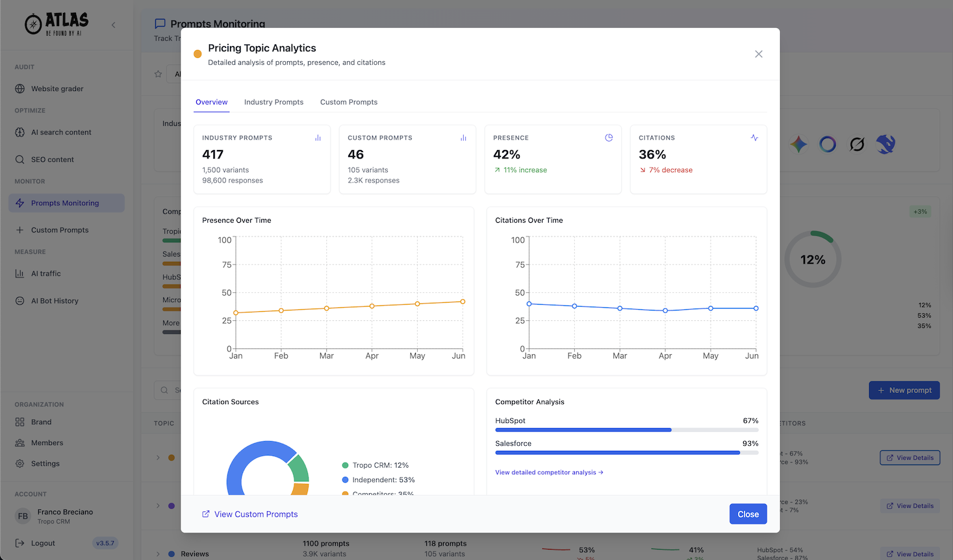Select Prompts Monitoring lightning icon
The height and width of the screenshot is (560, 953).
click(20, 203)
